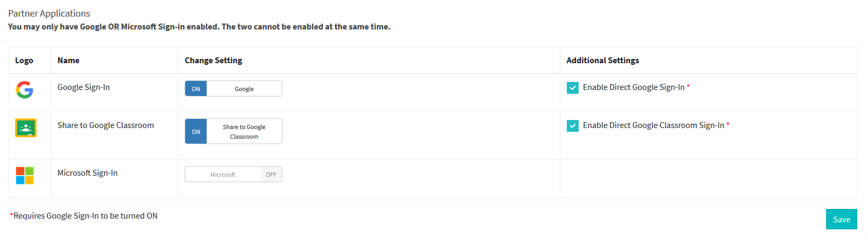Click Enable Direct Google Classroom Sign-In label
Screen dimensions: 868x240
[x=653, y=125]
